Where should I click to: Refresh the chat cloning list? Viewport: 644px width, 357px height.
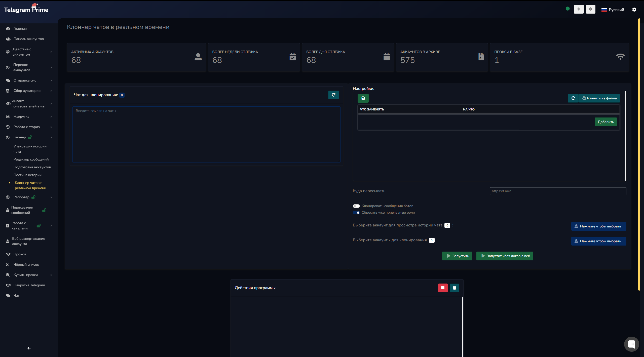click(333, 95)
